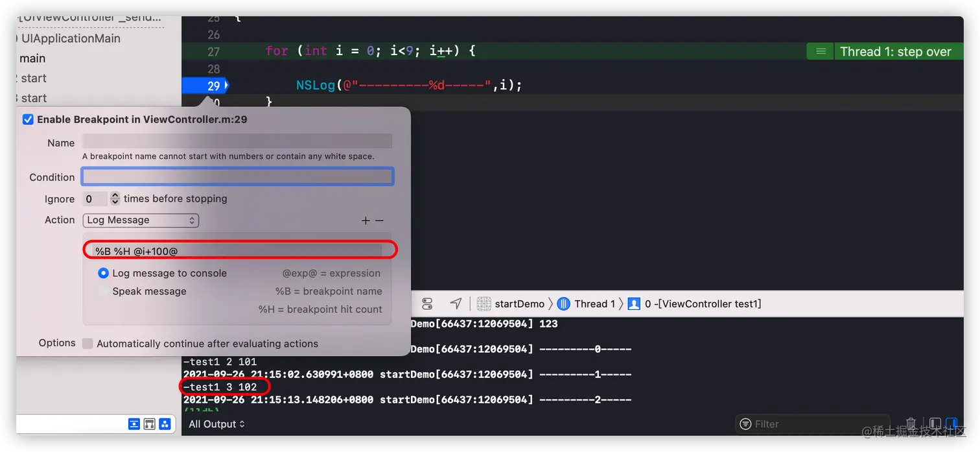This screenshot has height=452, width=980.
Task: Select Log message to console radio
Action: click(x=103, y=274)
